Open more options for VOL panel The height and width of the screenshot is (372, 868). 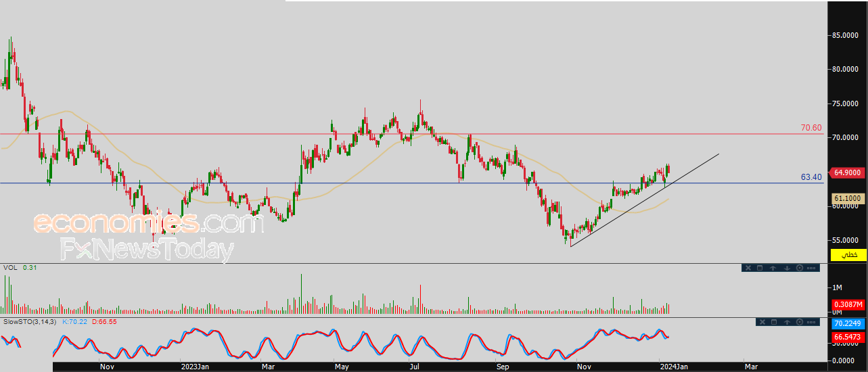click(811, 268)
